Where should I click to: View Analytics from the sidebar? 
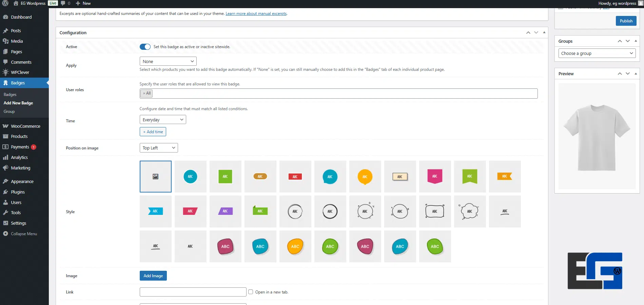19,157
